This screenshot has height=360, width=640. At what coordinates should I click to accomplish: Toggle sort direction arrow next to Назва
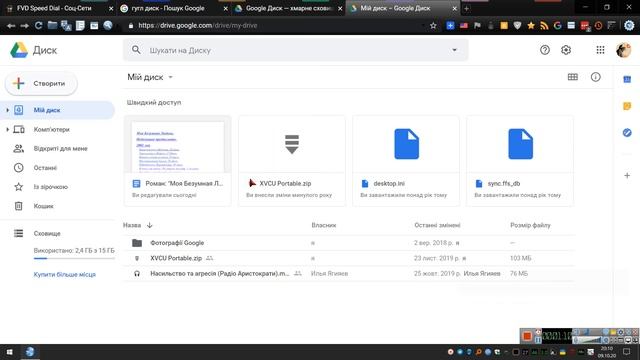[150, 225]
